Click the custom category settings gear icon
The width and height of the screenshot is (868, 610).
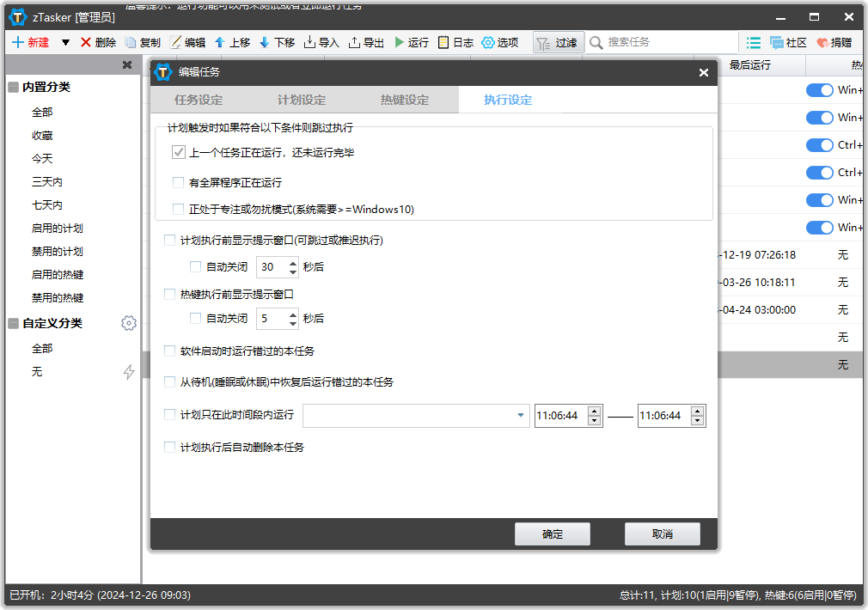point(129,323)
